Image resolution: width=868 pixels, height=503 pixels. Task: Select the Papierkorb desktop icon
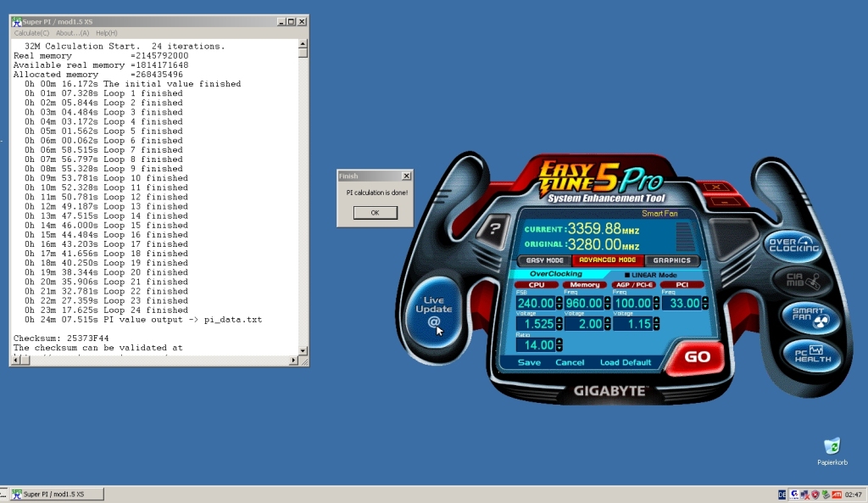coord(832,451)
